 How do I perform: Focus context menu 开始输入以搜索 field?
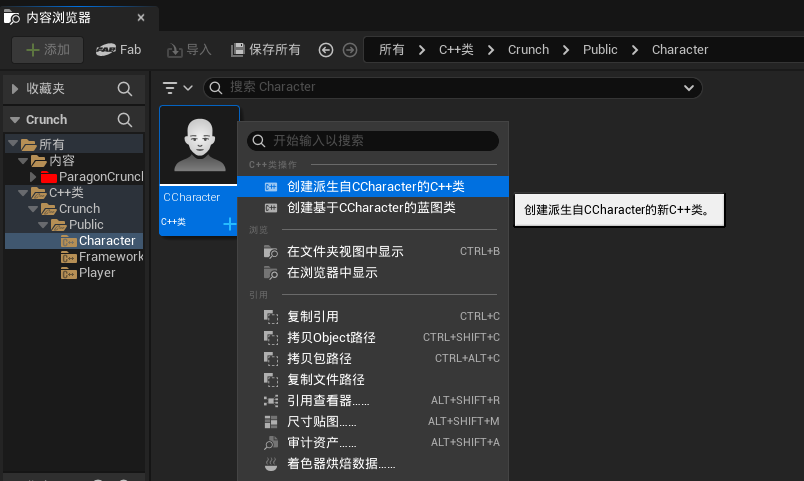click(x=373, y=141)
